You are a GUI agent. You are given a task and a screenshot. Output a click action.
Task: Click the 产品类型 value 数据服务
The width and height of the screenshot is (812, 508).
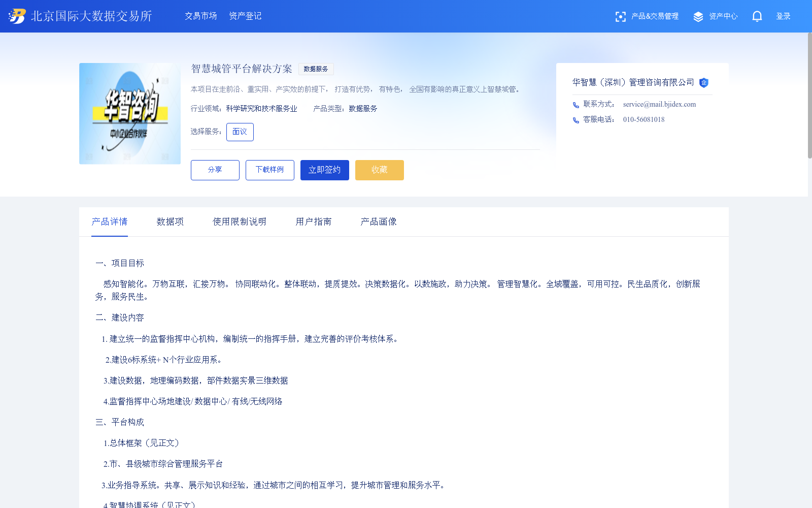click(363, 109)
